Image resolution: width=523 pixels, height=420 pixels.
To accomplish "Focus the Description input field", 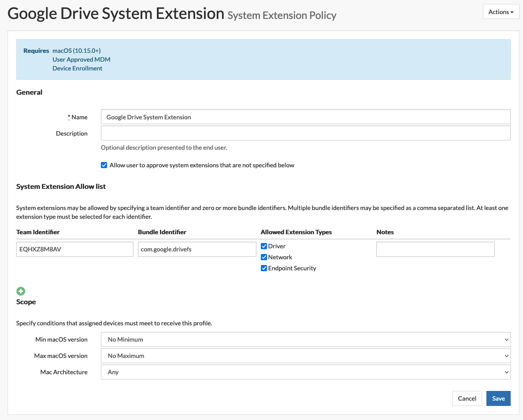I will pyautogui.click(x=305, y=133).
